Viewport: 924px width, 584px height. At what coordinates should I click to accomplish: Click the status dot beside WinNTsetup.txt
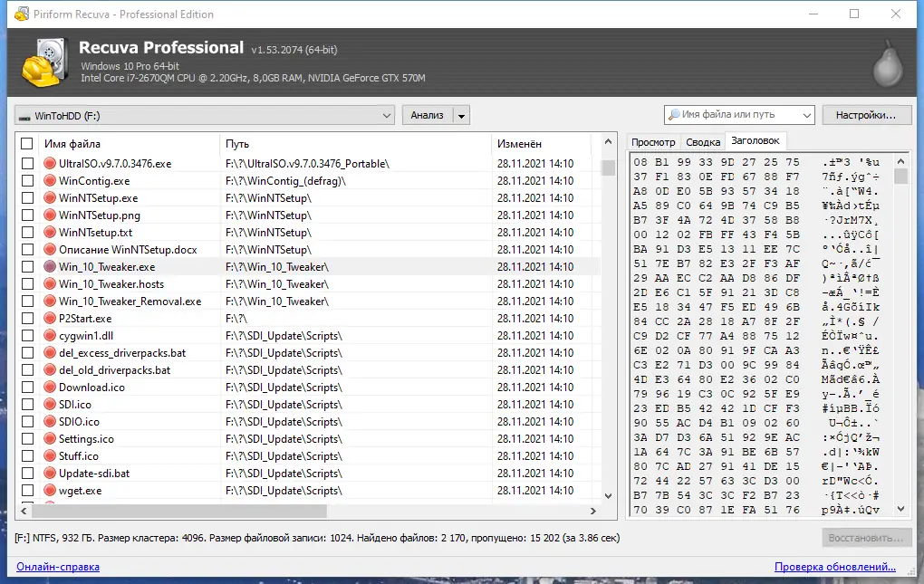pos(50,232)
